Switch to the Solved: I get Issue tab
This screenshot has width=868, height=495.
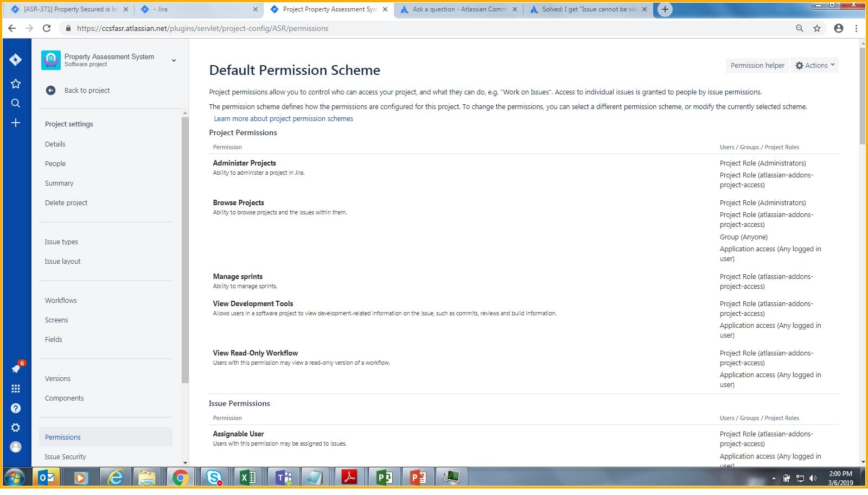tap(589, 9)
